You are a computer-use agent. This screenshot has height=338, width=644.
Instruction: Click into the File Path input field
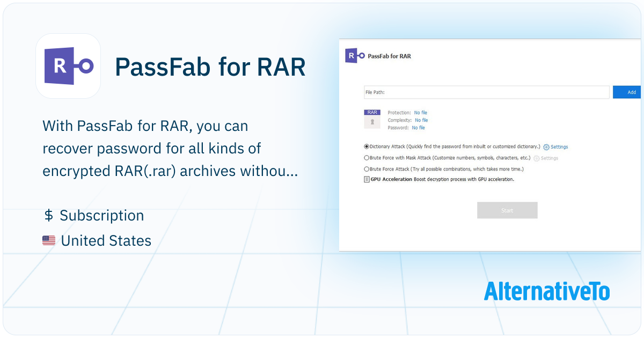click(x=487, y=92)
